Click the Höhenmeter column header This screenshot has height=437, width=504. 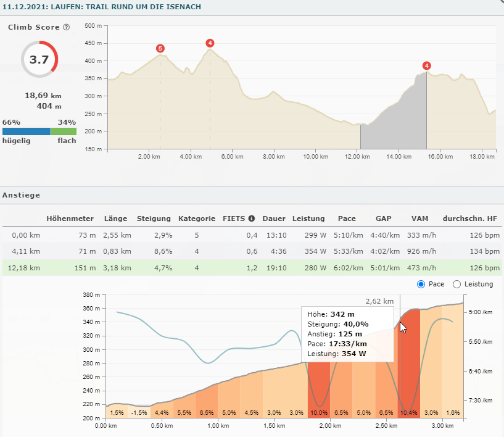click(x=70, y=218)
